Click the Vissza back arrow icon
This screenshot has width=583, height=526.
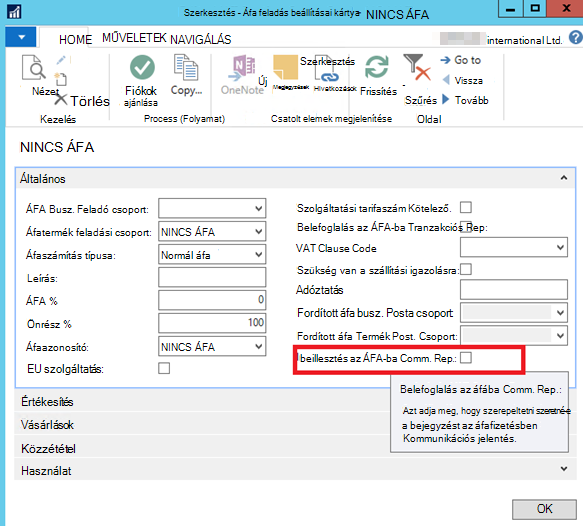pos(446,80)
